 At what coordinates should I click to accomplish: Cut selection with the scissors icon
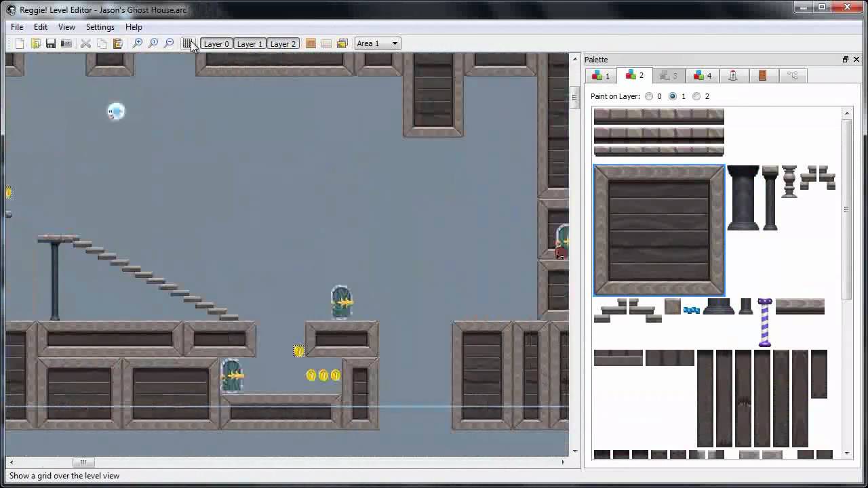86,43
